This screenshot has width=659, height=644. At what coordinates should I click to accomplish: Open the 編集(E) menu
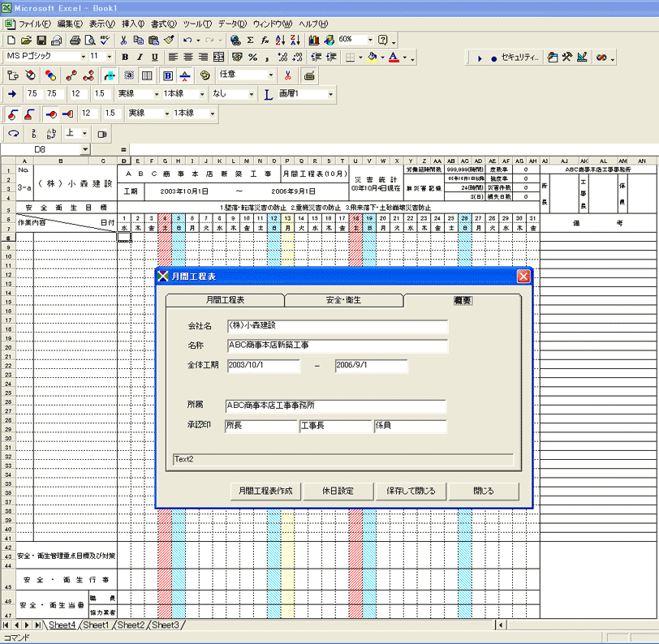tap(70, 24)
